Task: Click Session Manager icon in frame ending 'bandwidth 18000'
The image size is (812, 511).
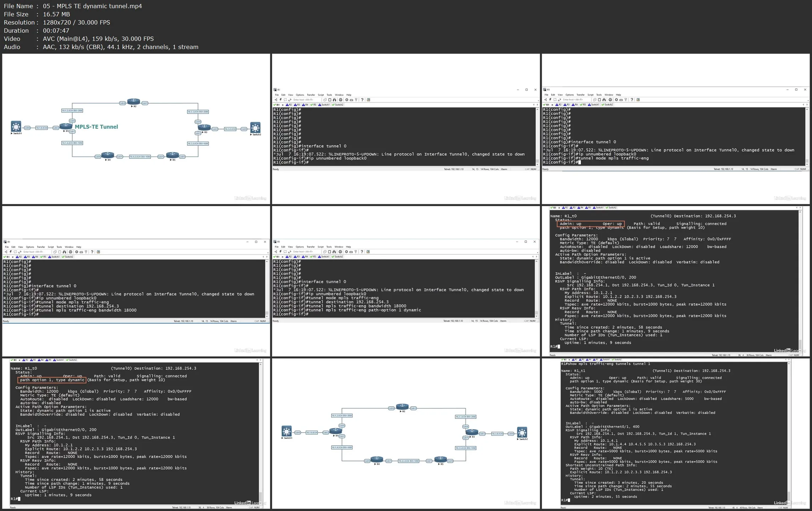Action: point(6,252)
